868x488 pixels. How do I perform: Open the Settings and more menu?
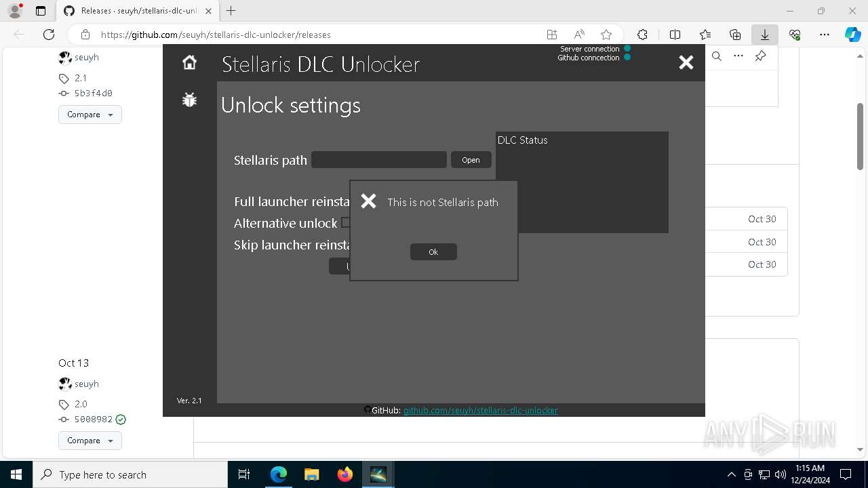pyautogui.click(x=825, y=35)
